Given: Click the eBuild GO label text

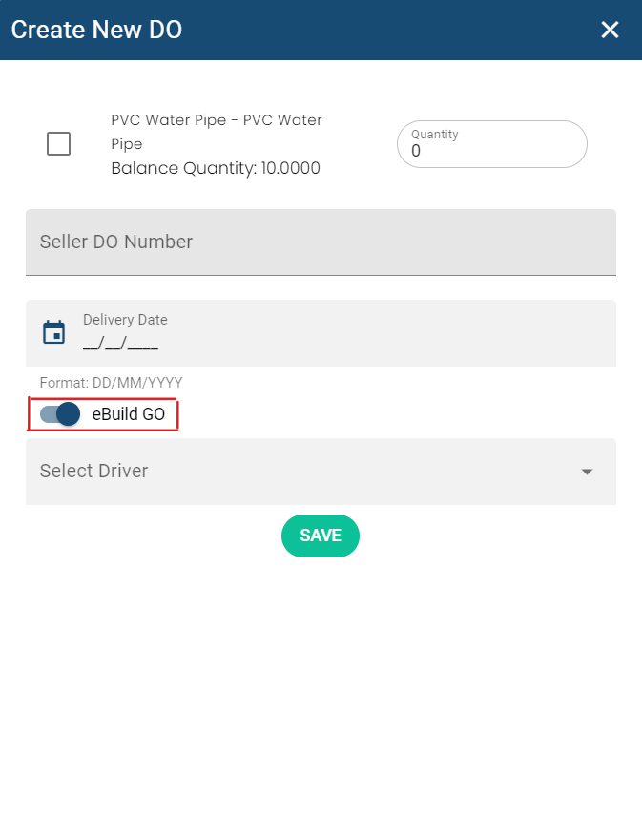Looking at the screenshot, I should pyautogui.click(x=129, y=414).
